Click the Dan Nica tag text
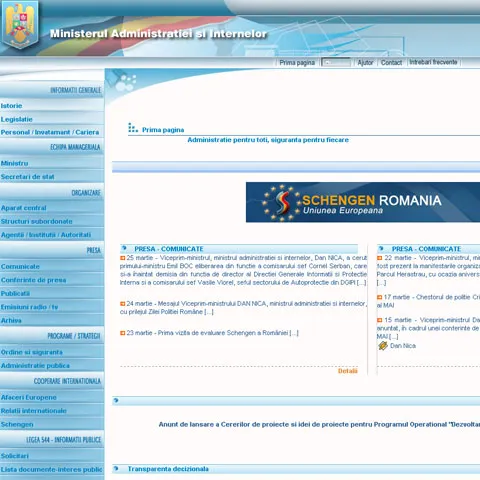 coord(403,346)
